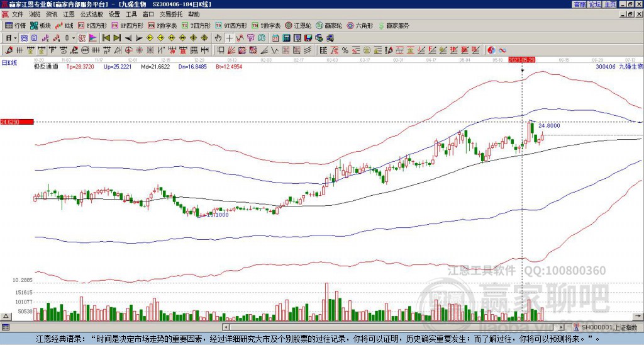
Task: Click the 日K线 chart label
Action: [x=9, y=63]
